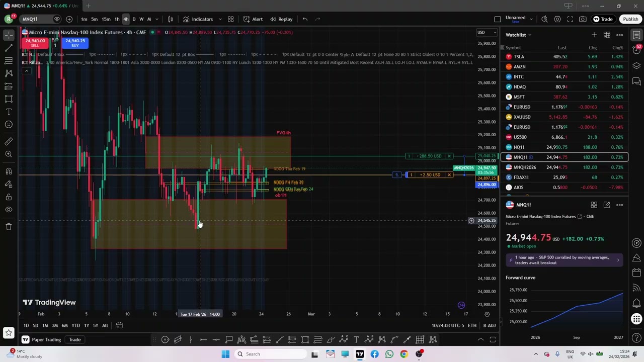Select the text annotation tool in left sidebar

pyautogui.click(x=9, y=112)
